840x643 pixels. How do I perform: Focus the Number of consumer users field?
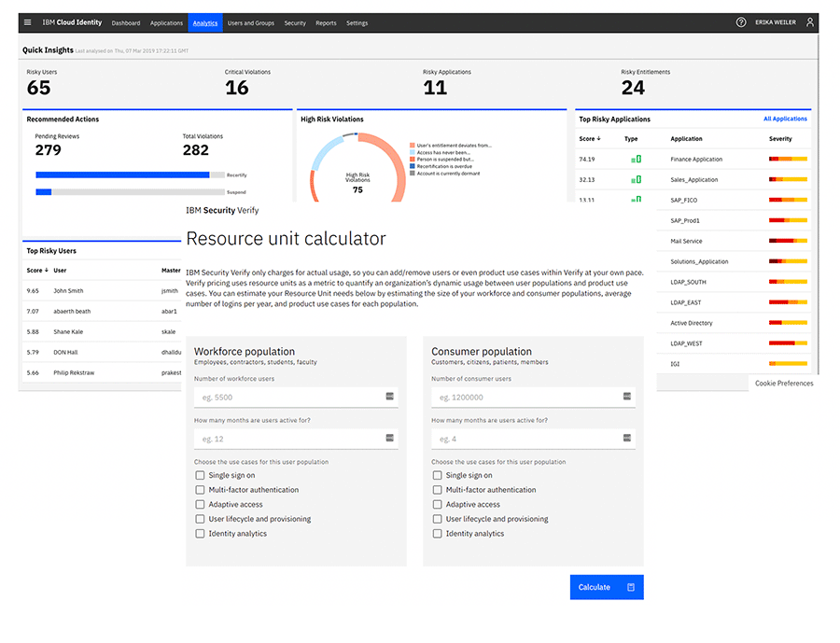point(533,397)
